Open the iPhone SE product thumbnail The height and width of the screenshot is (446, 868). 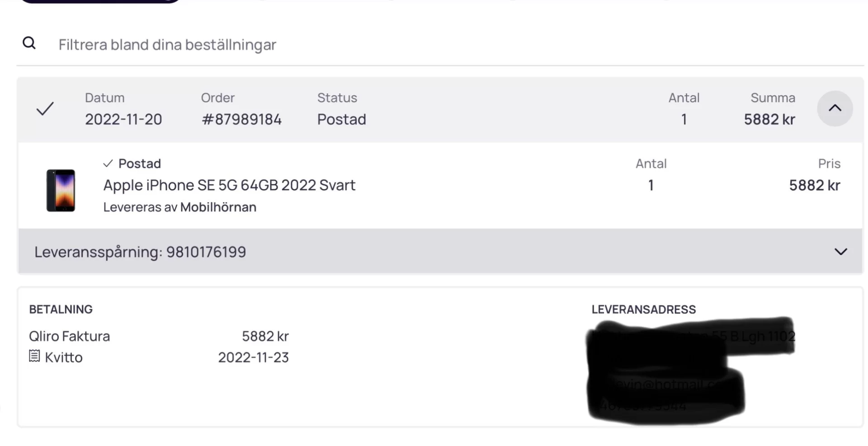(x=61, y=190)
